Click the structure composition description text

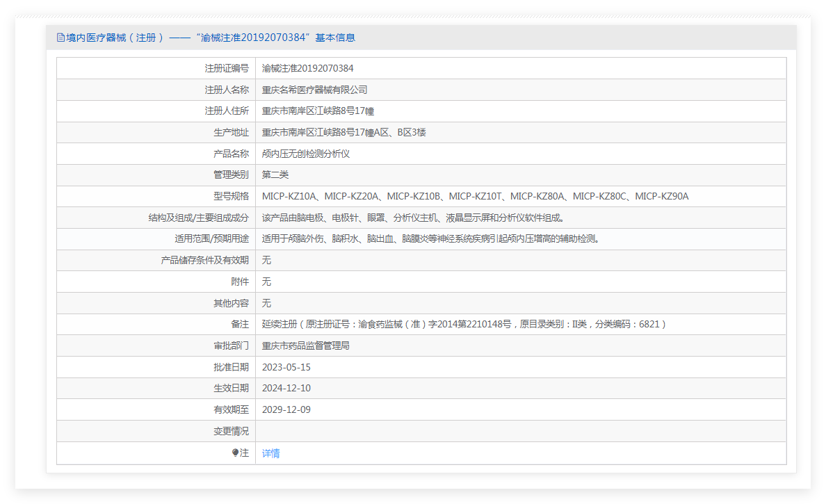click(x=412, y=218)
